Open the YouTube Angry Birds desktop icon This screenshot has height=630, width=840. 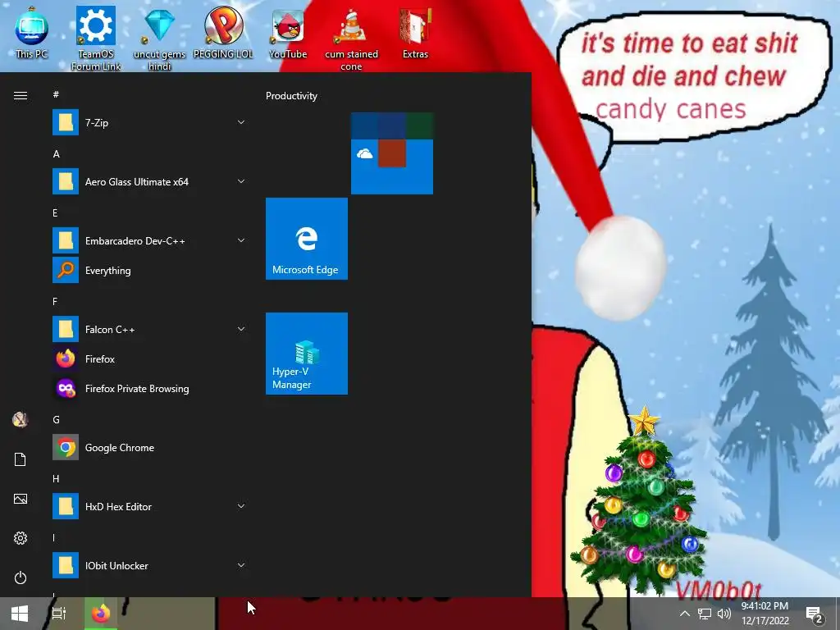tap(288, 32)
